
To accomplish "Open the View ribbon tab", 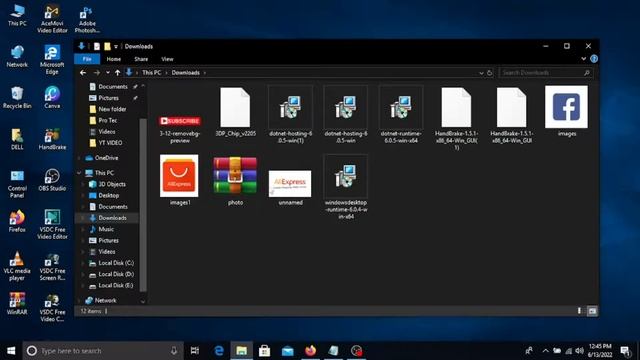I will pyautogui.click(x=167, y=59).
